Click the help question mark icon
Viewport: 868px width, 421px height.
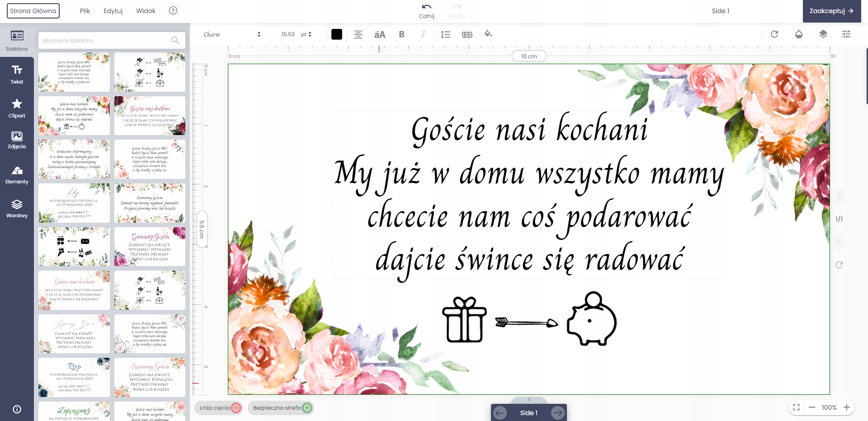click(x=173, y=11)
